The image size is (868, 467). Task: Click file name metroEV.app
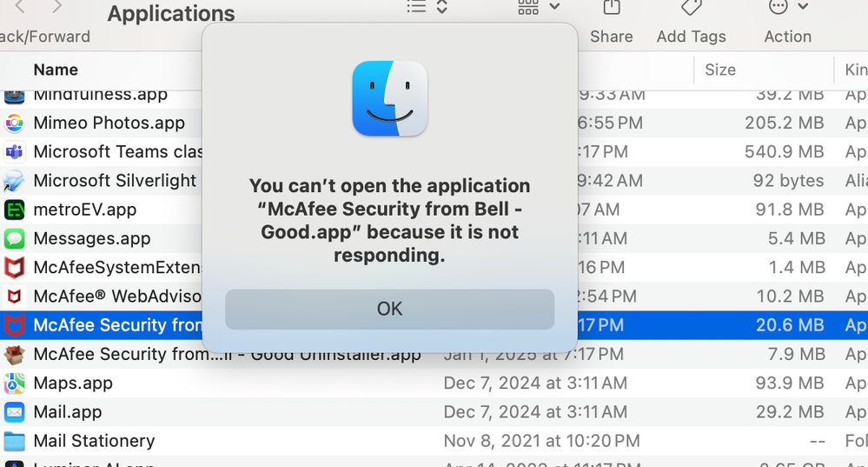tap(84, 210)
